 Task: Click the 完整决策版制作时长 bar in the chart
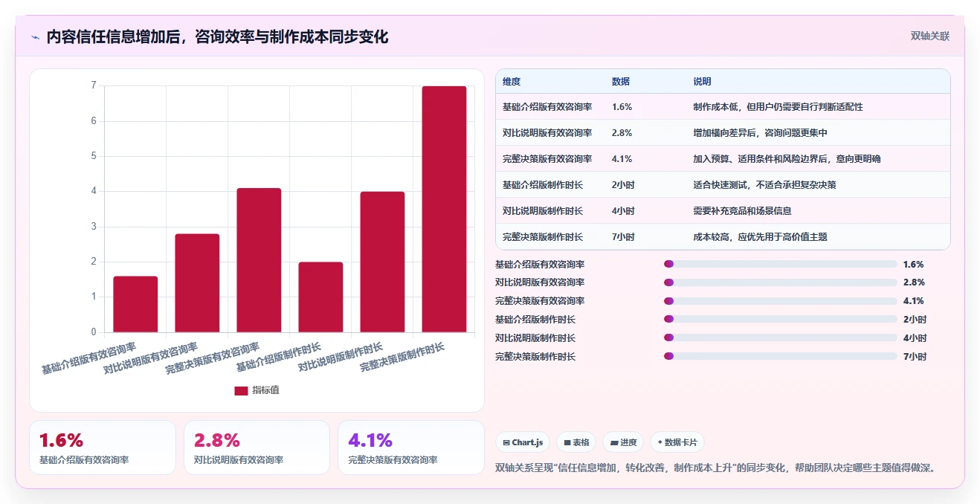tap(444, 209)
